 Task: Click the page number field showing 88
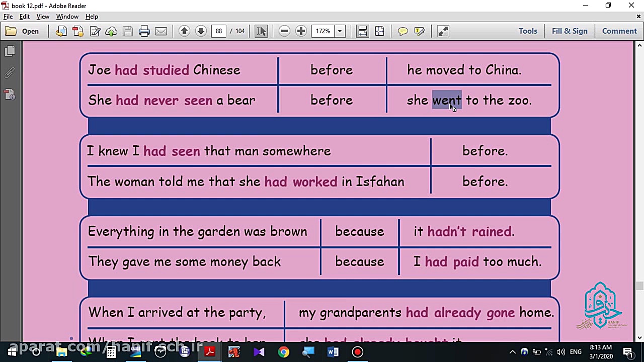coord(219,31)
